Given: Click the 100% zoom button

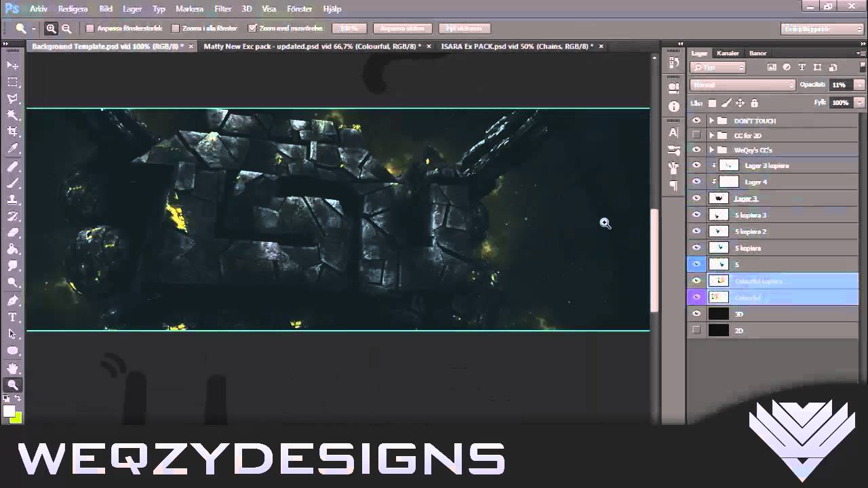Looking at the screenshot, I should 349,28.
